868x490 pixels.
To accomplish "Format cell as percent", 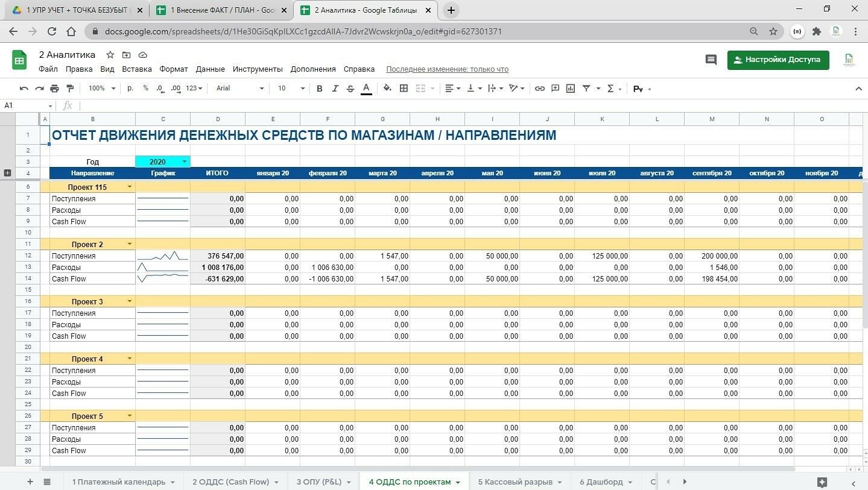I will point(146,89).
